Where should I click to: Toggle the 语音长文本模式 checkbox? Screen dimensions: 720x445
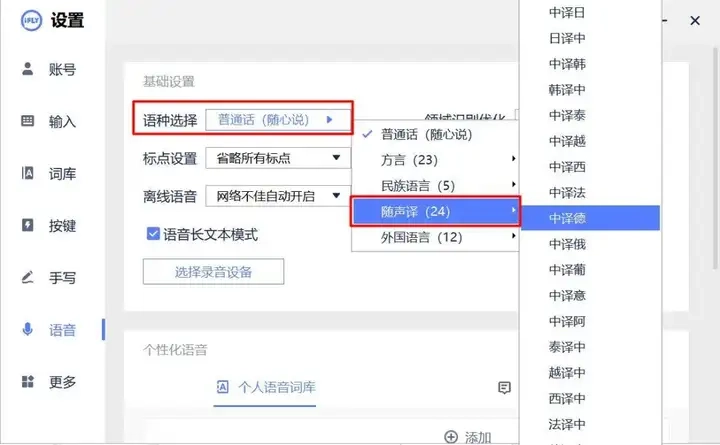[x=153, y=234]
